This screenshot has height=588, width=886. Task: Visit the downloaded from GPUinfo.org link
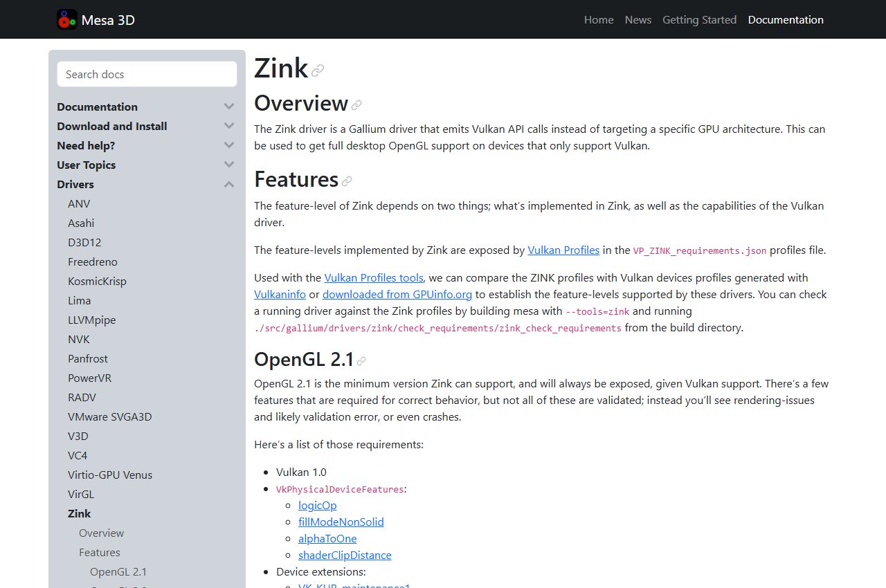397,294
